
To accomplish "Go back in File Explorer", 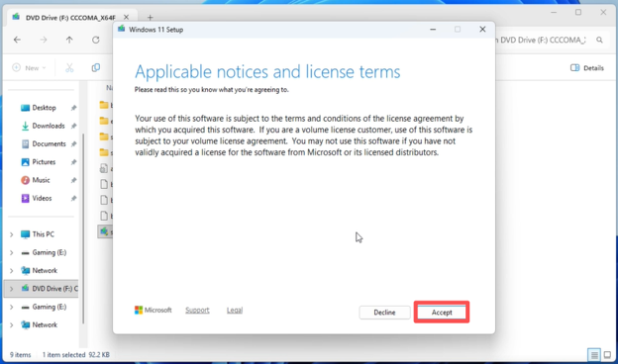I will [x=17, y=40].
